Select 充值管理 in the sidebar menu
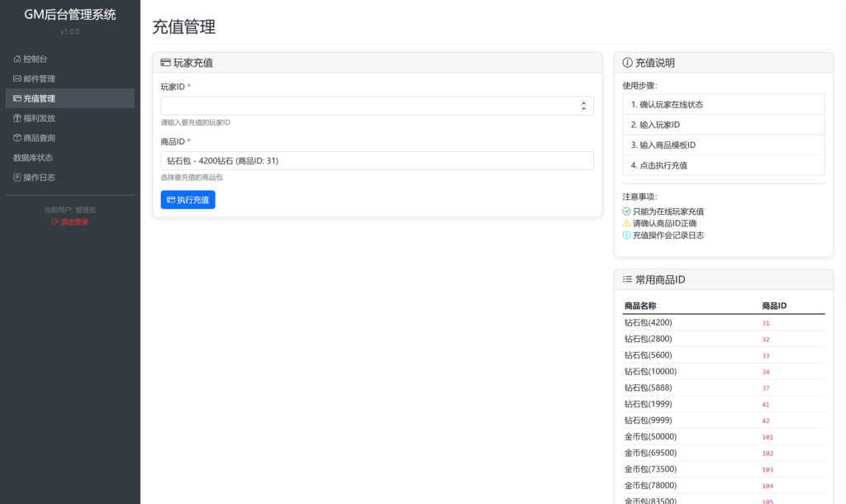 tap(39, 98)
